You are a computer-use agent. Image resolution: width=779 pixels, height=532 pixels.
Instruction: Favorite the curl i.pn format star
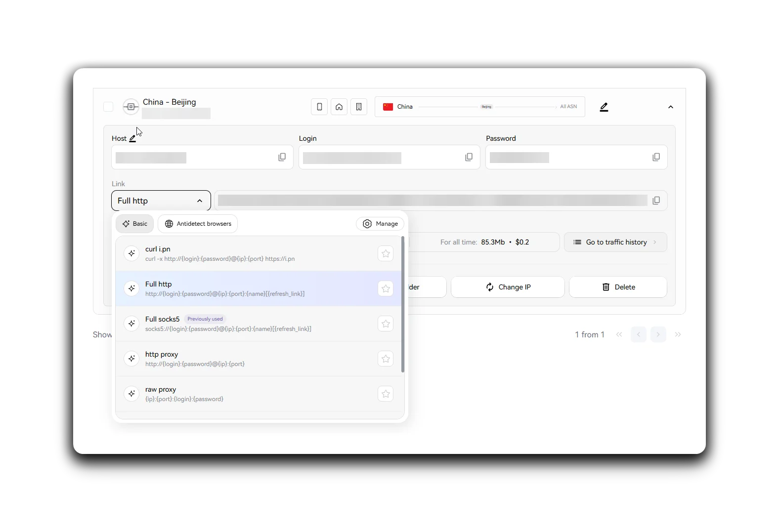[386, 253]
